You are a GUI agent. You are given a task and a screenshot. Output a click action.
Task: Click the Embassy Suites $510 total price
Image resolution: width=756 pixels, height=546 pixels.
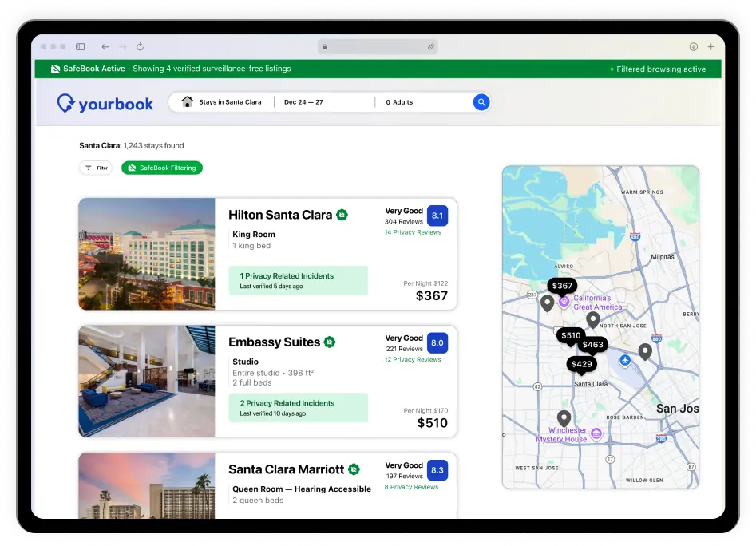pos(432,423)
